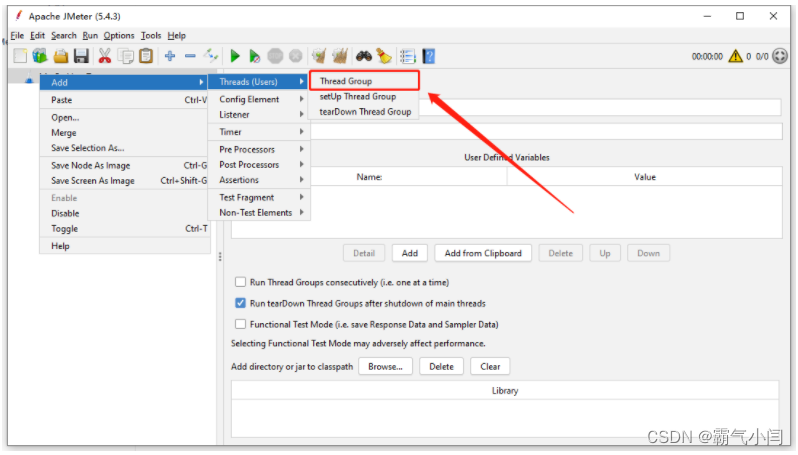Choose Save Node As Image entry
This screenshot has height=455, width=798.
(124, 165)
